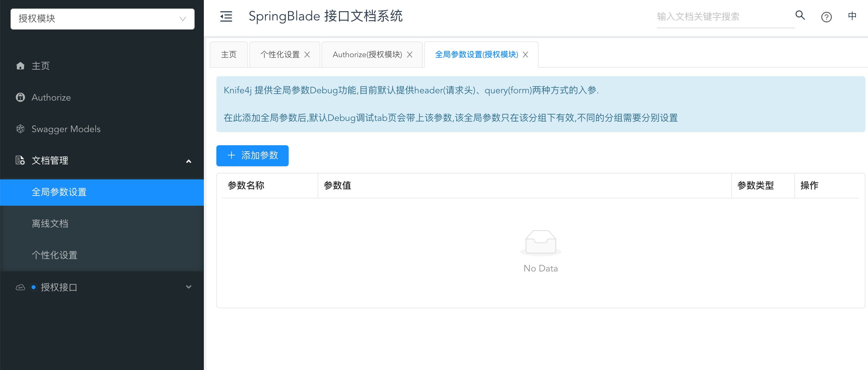The height and width of the screenshot is (370, 868).
Task: Close the 个性化设置 tab
Action: [307, 55]
